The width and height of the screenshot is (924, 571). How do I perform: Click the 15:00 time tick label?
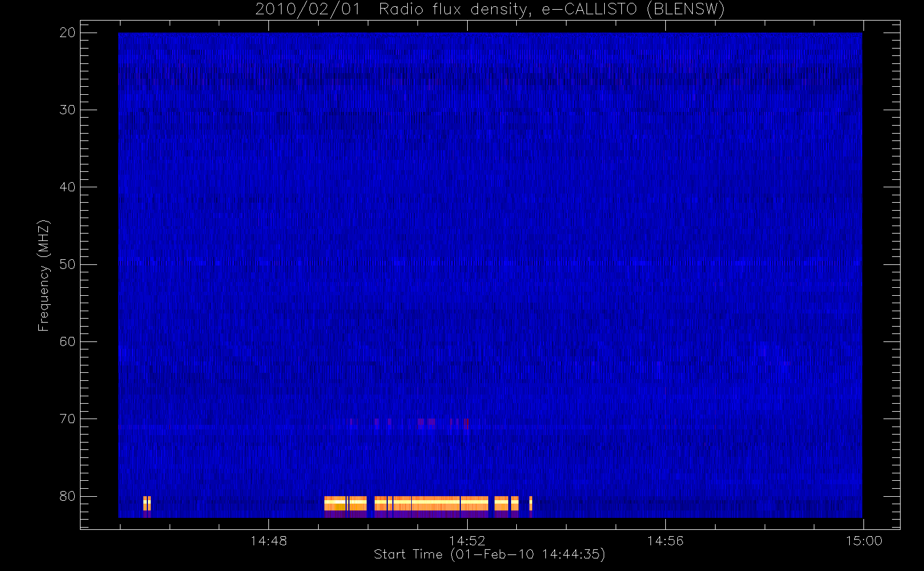tap(863, 541)
